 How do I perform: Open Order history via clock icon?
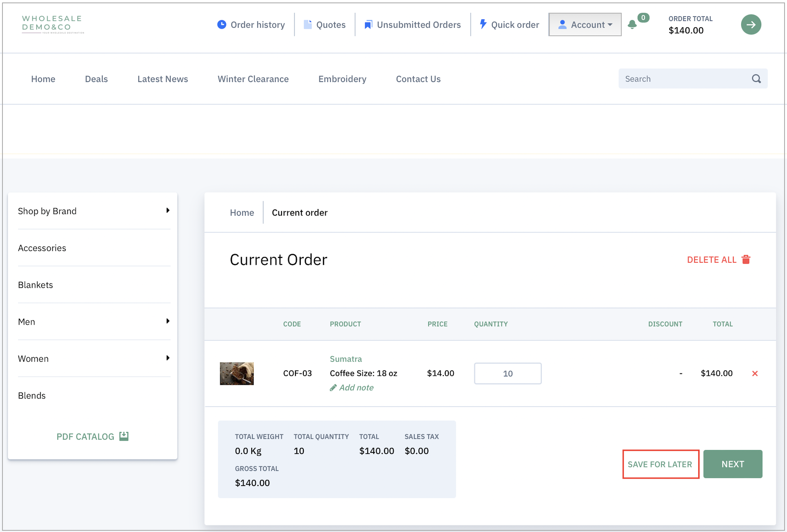click(222, 25)
